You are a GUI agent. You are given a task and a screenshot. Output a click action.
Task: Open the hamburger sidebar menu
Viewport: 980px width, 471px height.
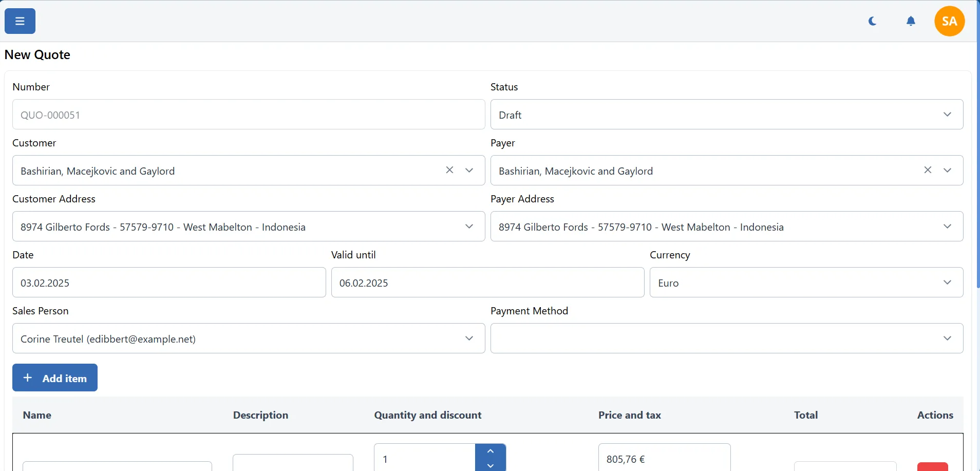20,21
